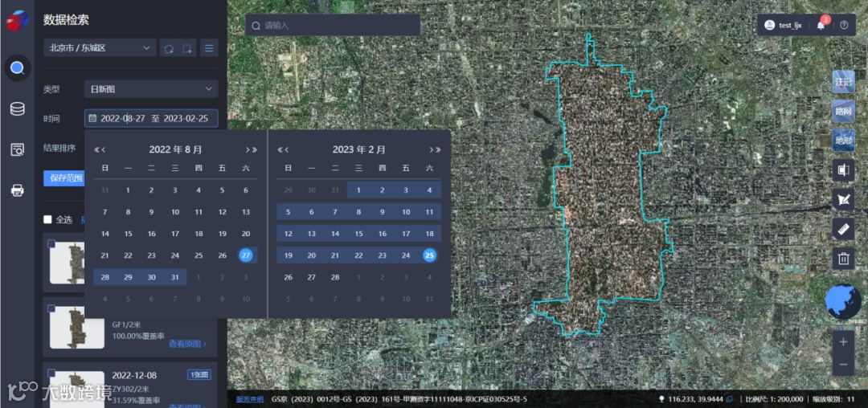Go to next month in August 2022 calendar
868x408 pixels.
(x=248, y=150)
